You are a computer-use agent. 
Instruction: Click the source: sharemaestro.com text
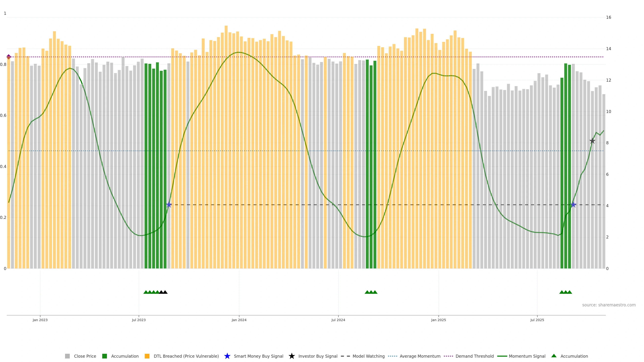click(609, 305)
